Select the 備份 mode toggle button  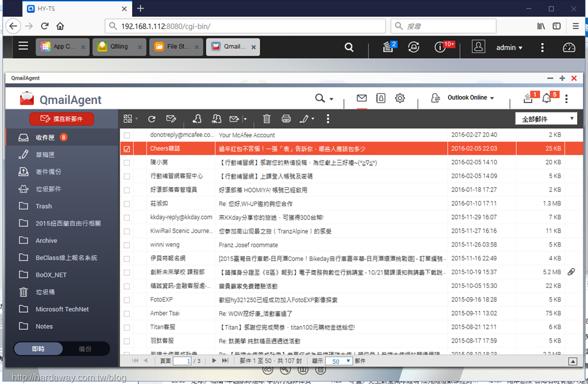(x=86, y=349)
